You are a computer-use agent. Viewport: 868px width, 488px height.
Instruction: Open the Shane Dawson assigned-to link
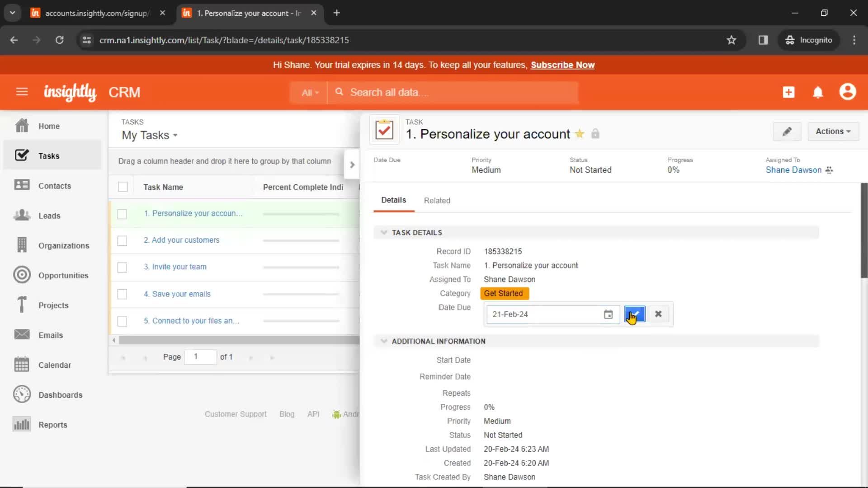point(793,170)
